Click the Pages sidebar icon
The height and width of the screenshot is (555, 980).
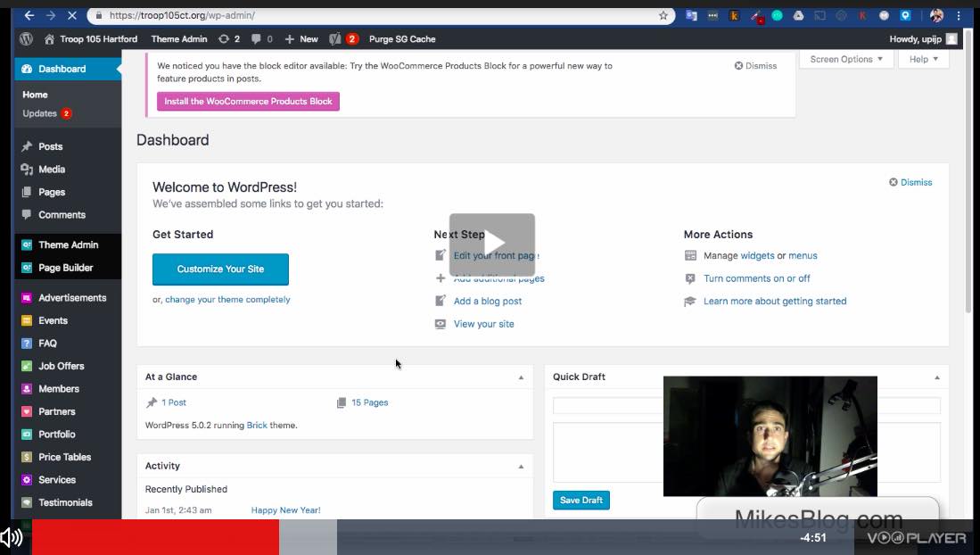[x=26, y=192]
